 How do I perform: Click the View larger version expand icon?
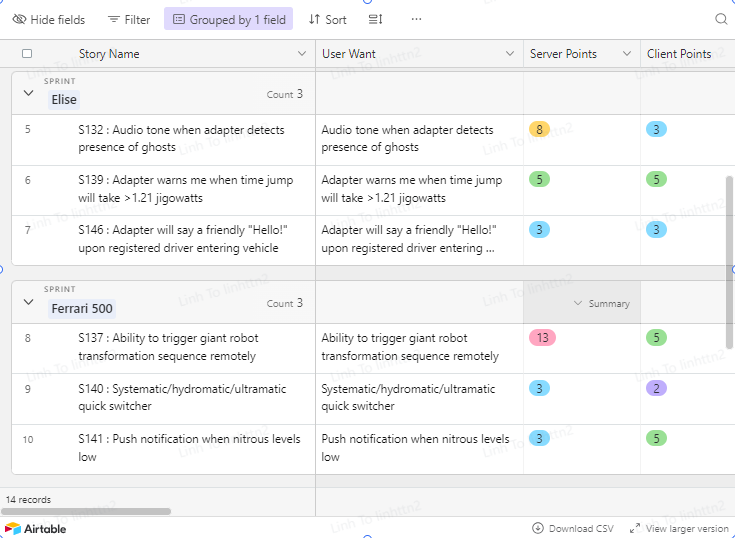pyautogui.click(x=635, y=528)
